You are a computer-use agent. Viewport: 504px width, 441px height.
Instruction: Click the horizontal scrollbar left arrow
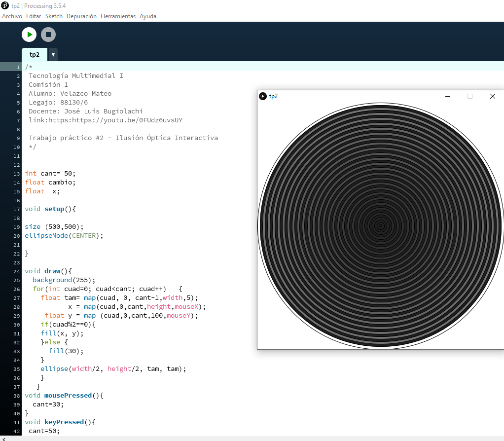tap(3, 438)
